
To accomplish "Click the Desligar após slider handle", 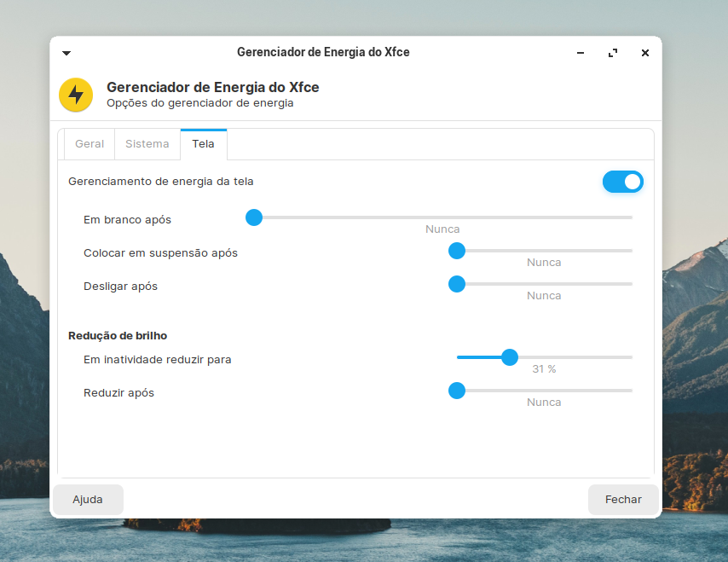I will click(457, 284).
